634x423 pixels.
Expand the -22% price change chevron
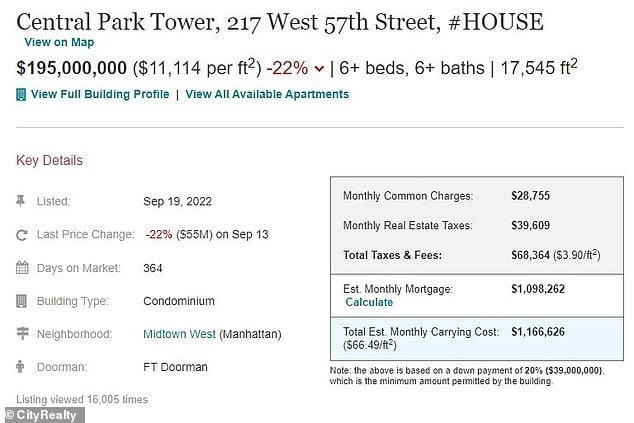coord(319,69)
